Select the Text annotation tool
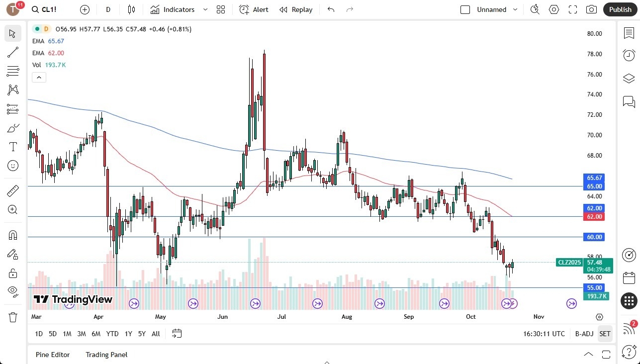This screenshot has width=640, height=364. [x=12, y=146]
